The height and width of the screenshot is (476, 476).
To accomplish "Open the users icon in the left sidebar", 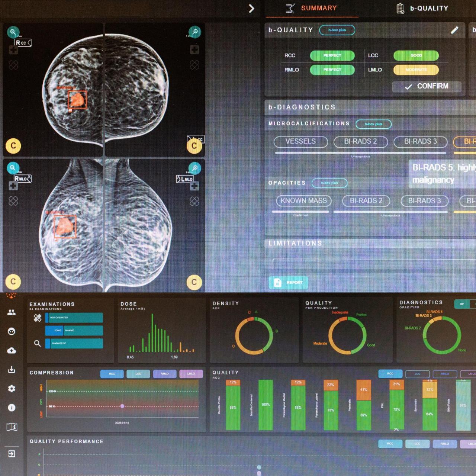I will coord(12,312).
